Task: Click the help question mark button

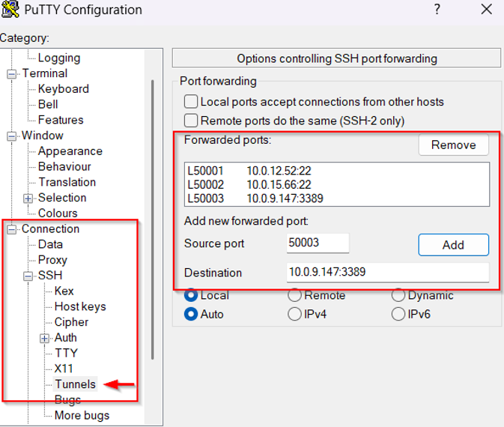Action: pyautogui.click(x=437, y=10)
